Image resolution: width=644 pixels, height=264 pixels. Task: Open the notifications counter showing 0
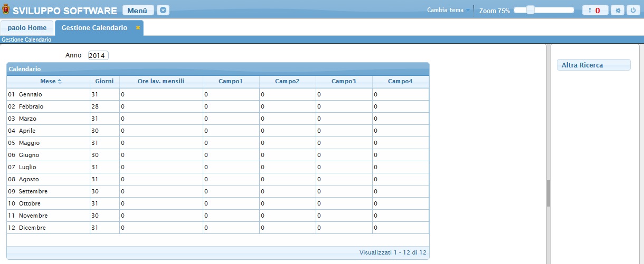(x=595, y=10)
